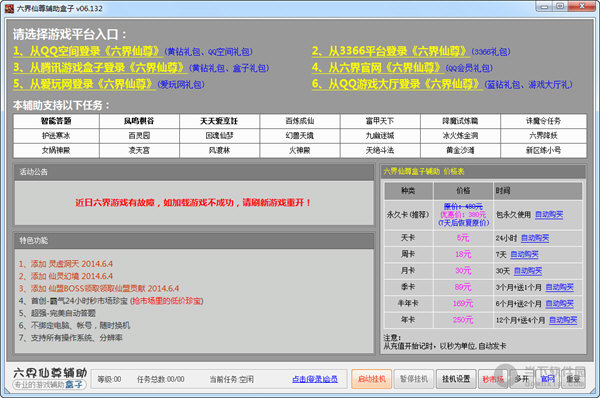The height and width of the screenshot is (398, 600).
Task: Click feature line 添加 仙灵幻境 2014.6.4
Action: (66, 276)
